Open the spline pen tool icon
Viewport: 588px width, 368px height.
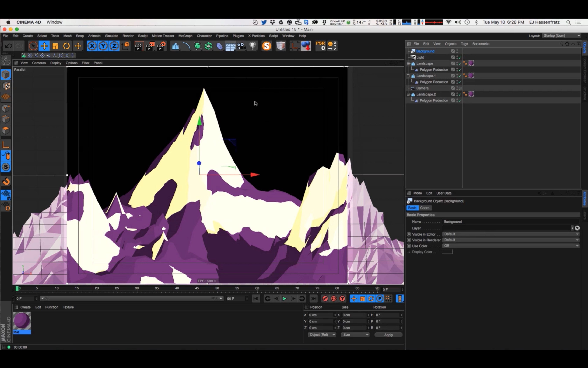(x=186, y=46)
